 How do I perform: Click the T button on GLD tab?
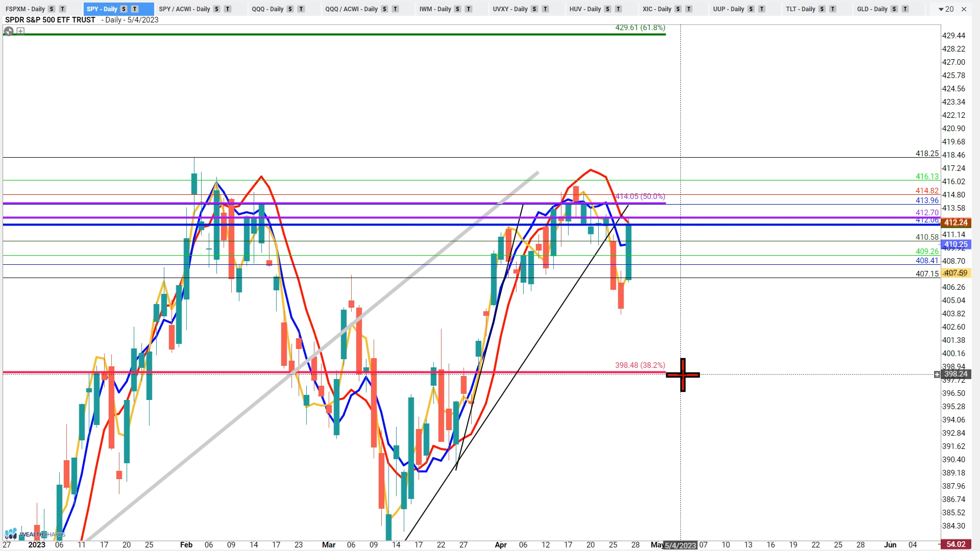pyautogui.click(x=905, y=9)
